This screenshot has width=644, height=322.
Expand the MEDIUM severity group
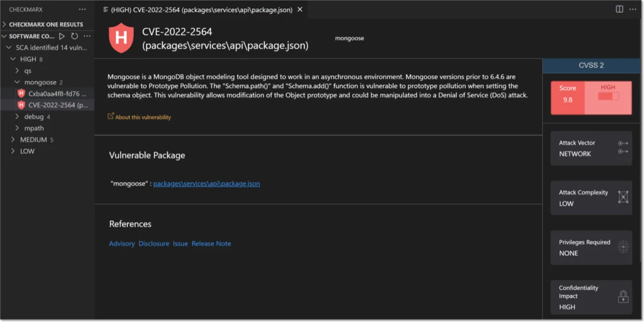(13, 140)
